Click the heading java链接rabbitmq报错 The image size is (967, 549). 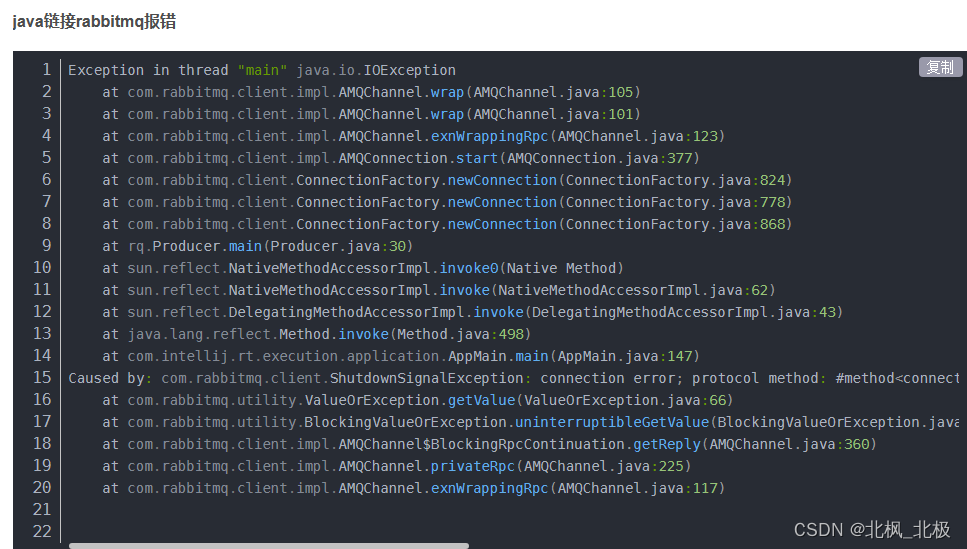[94, 22]
